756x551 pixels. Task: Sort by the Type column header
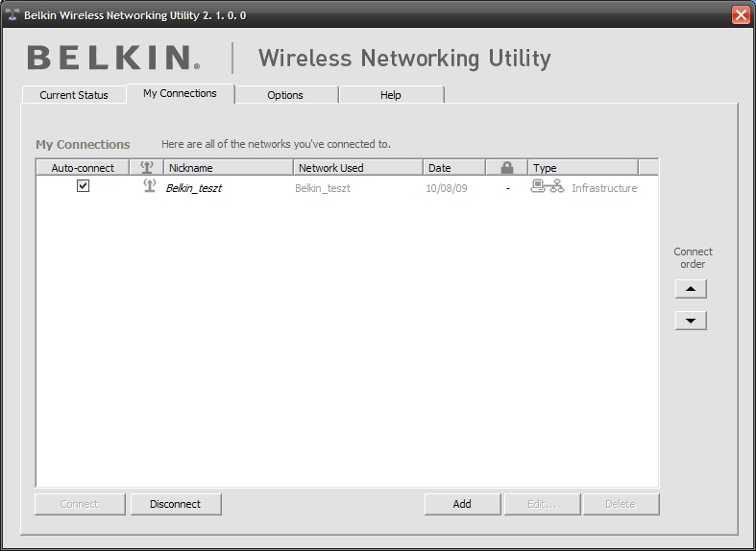coord(583,168)
